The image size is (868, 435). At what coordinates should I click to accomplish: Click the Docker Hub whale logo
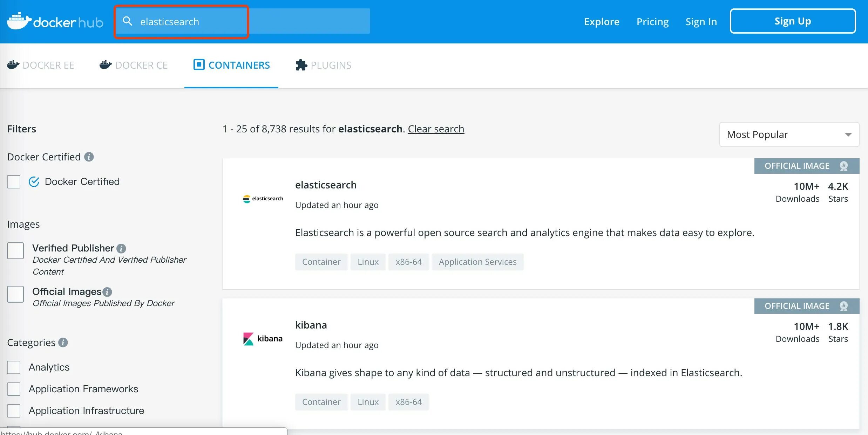19,21
